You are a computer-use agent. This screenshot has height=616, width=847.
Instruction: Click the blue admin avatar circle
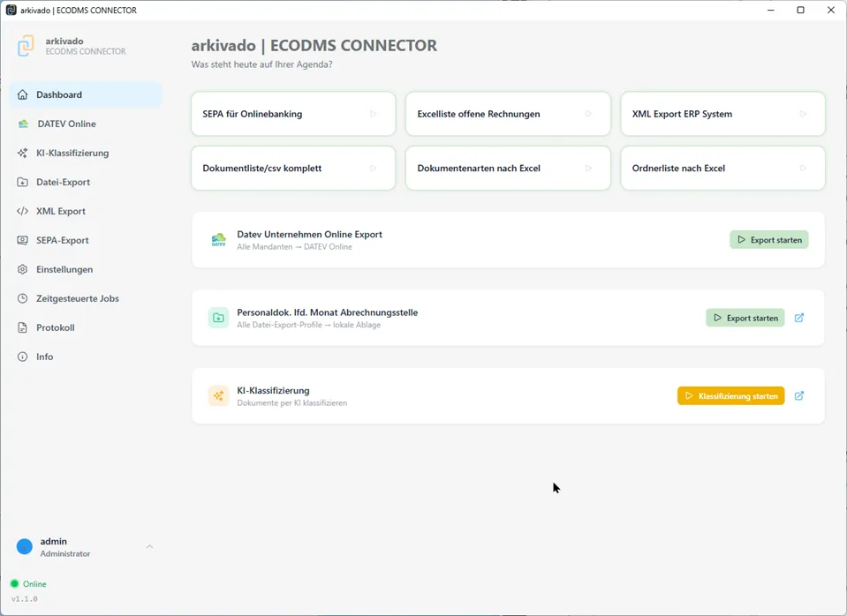(25, 547)
